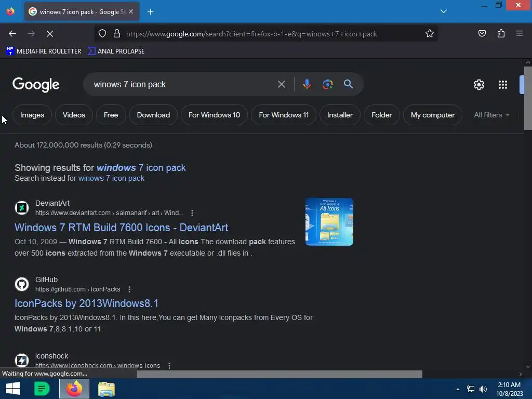Open the tracking protection shield icon
The height and width of the screenshot is (399, 532).
pos(102,34)
